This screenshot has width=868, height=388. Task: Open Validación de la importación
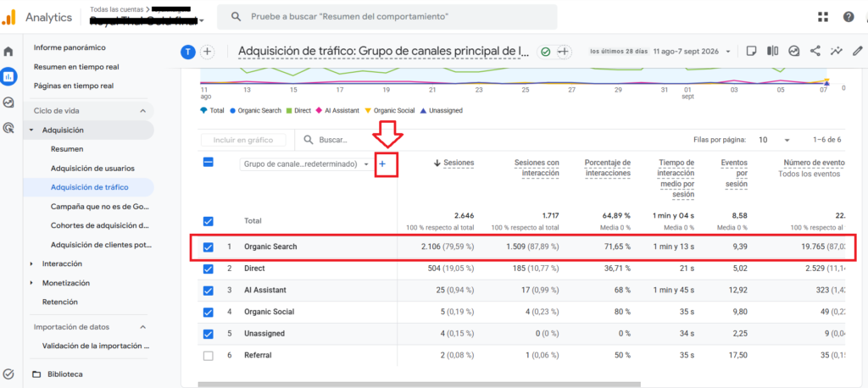[x=96, y=346]
